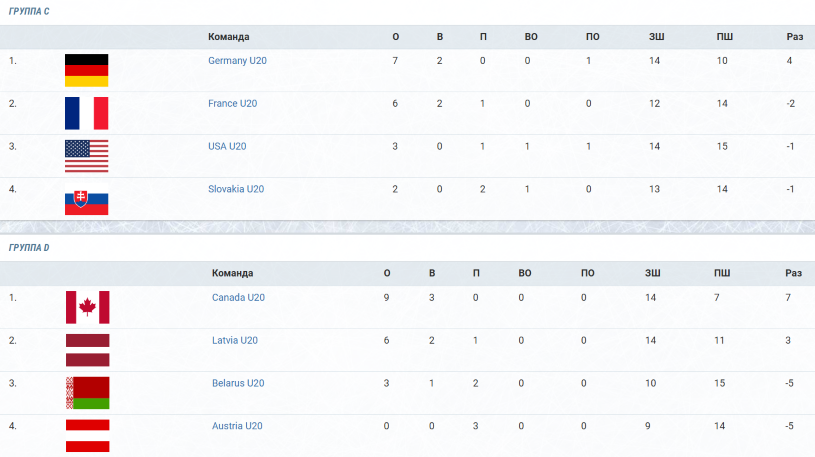Open the Austria U20 team link

pyautogui.click(x=237, y=426)
